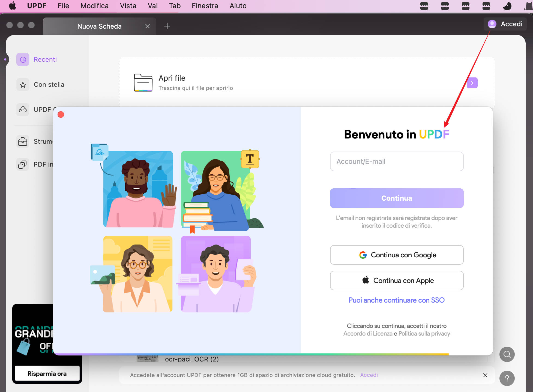This screenshot has height=392, width=533.
Task: Dismiss the cloud storage notification bar
Action: pos(485,375)
